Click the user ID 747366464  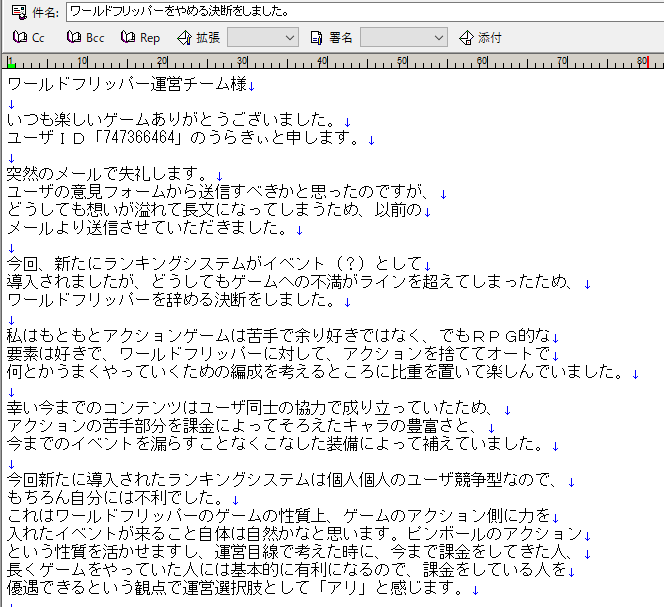[x=139, y=138]
